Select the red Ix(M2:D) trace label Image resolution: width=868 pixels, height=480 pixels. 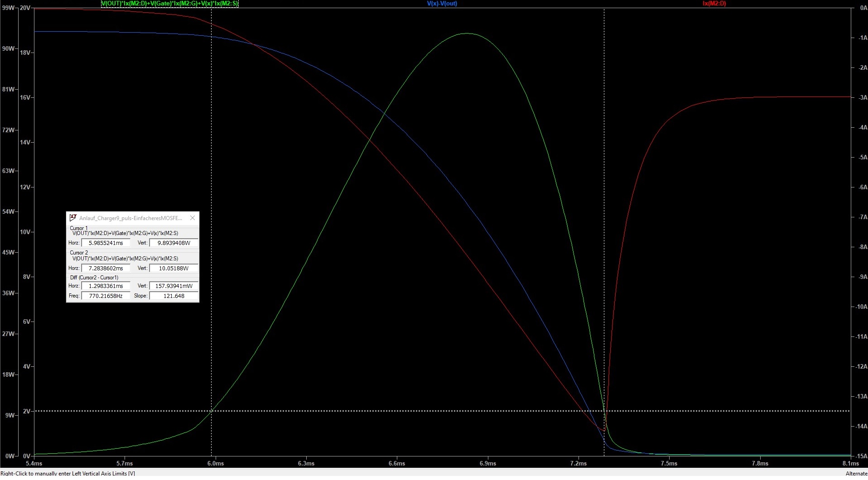coord(714,4)
